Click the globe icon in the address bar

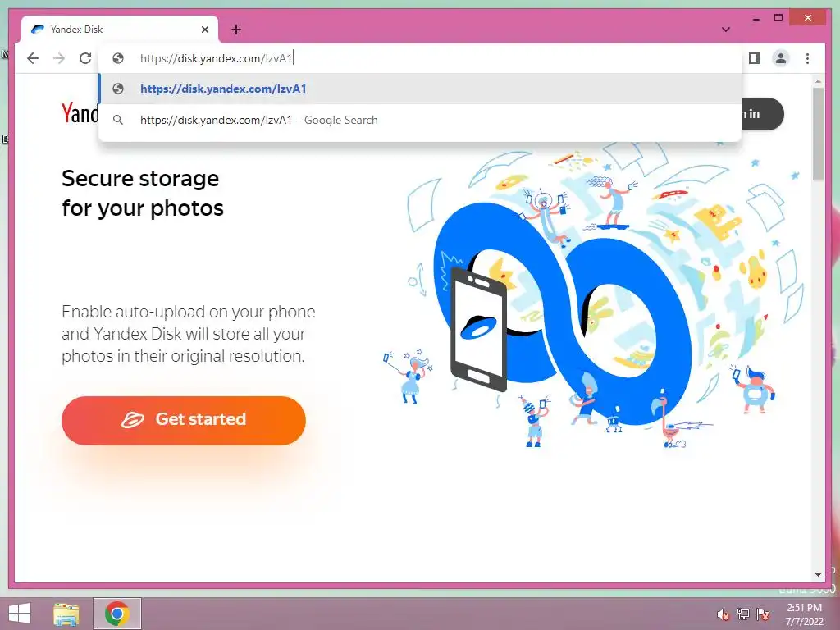pyautogui.click(x=118, y=58)
